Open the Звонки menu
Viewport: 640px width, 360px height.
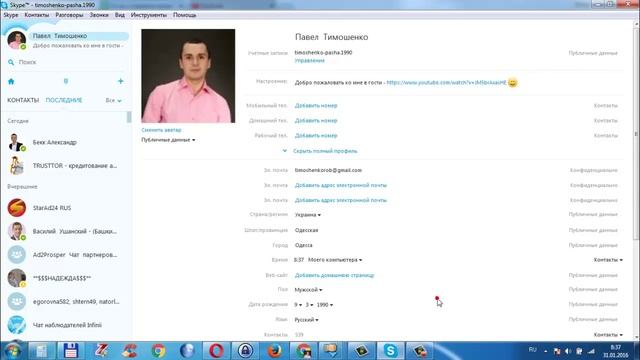coord(99,15)
